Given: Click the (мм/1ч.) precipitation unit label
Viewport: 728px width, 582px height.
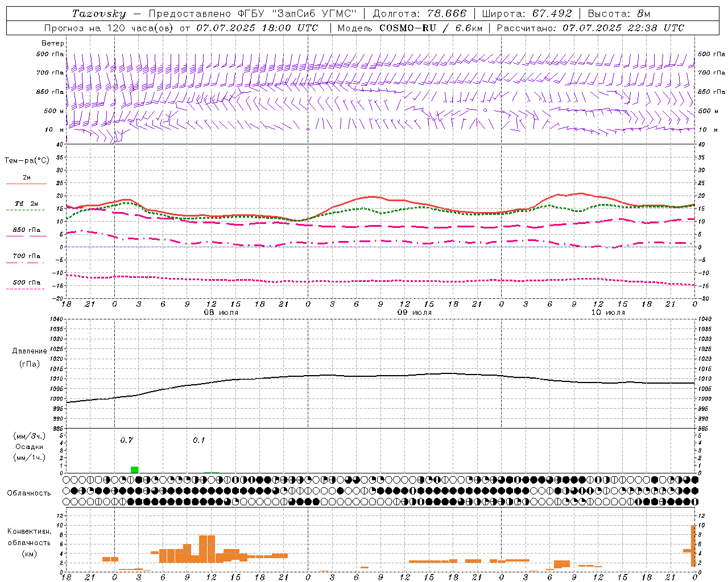Looking at the screenshot, I should point(30,458).
